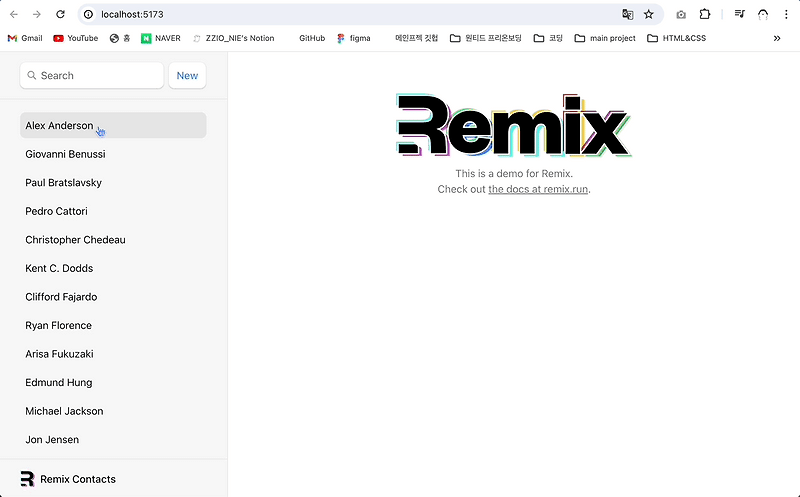Open the extensions puzzle menu

705,14
